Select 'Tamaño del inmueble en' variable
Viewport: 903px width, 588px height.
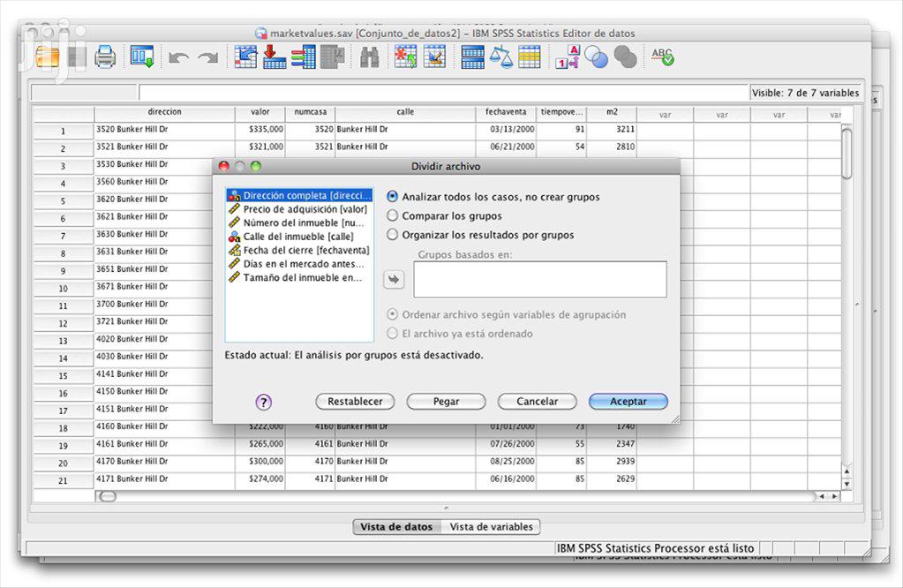[299, 277]
